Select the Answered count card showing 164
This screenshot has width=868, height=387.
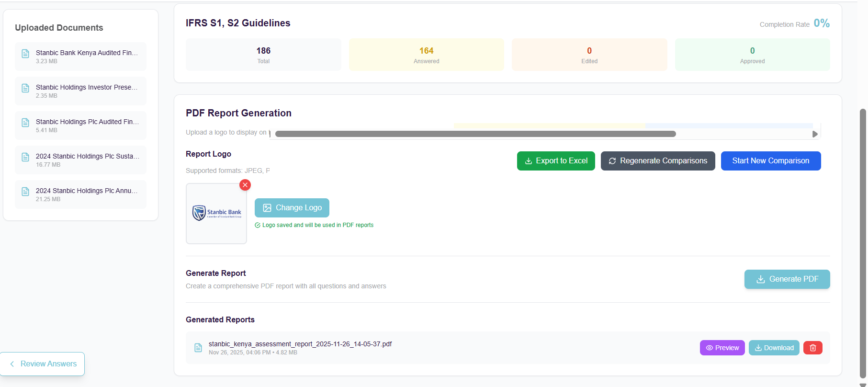coord(426,55)
